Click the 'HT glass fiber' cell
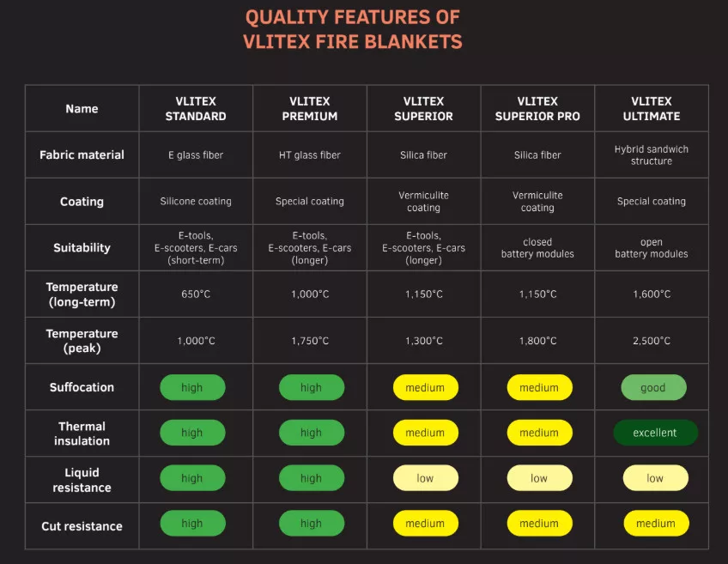The width and height of the screenshot is (728, 564). click(x=310, y=155)
